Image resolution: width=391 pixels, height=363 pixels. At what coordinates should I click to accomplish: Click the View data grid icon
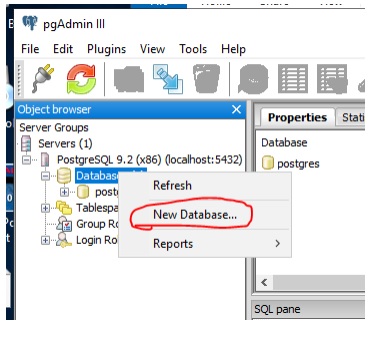tap(293, 79)
